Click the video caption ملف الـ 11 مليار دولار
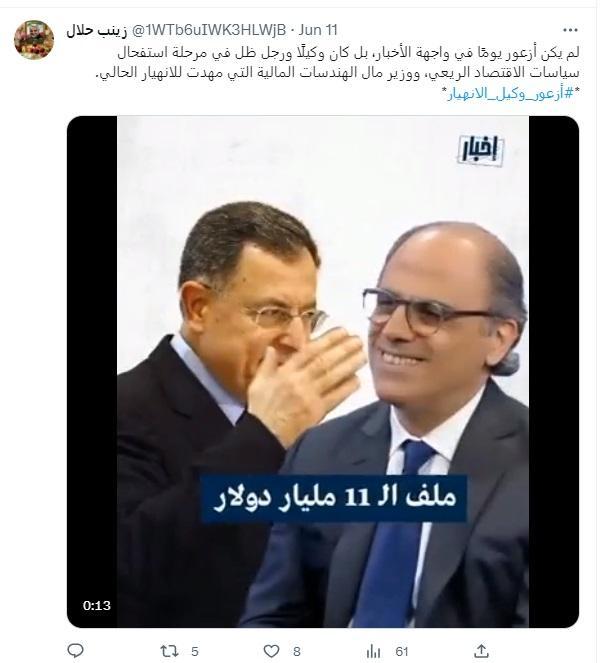609x663 pixels. [334, 498]
